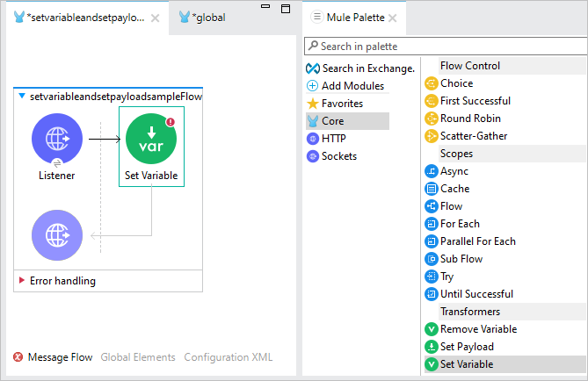Viewport: 588px width, 381px height.
Task: Click the Round Robin icon
Action: click(x=432, y=119)
